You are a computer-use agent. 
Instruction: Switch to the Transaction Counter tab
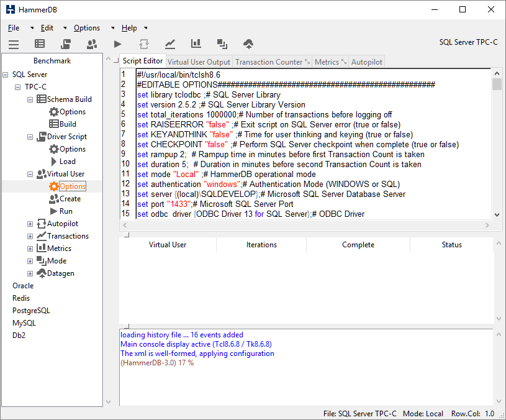click(272, 62)
